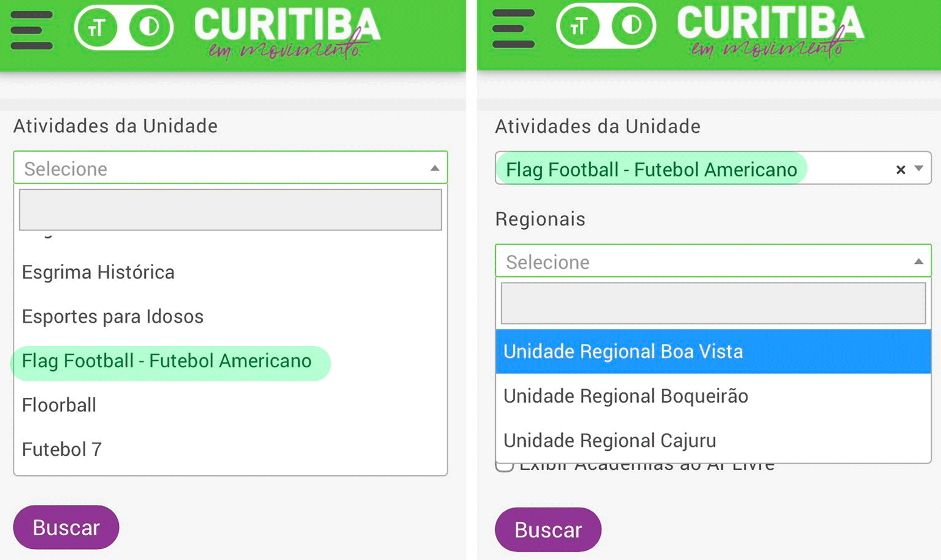The width and height of the screenshot is (941, 560).
Task: Click the font size icon in left header
Action: point(96,28)
